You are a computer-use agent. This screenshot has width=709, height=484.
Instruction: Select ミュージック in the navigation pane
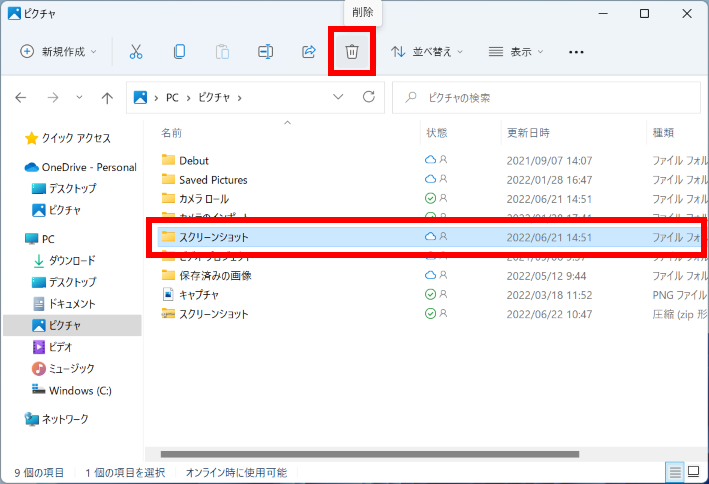63,369
